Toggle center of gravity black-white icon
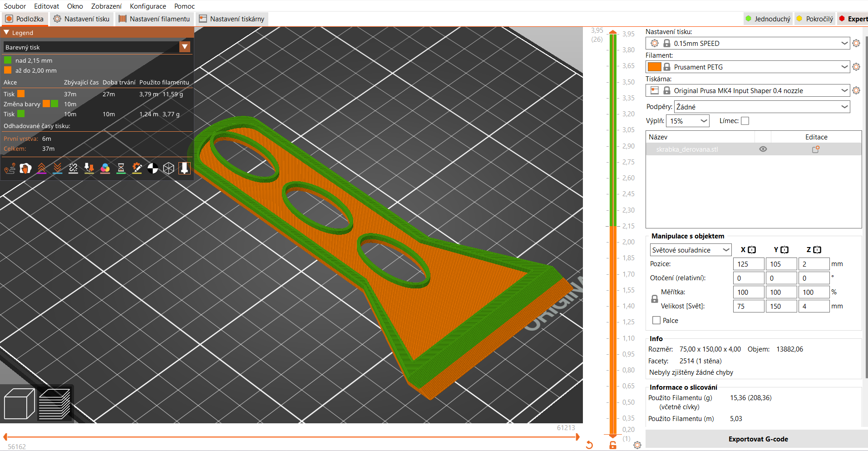The width and height of the screenshot is (868, 451). [153, 169]
